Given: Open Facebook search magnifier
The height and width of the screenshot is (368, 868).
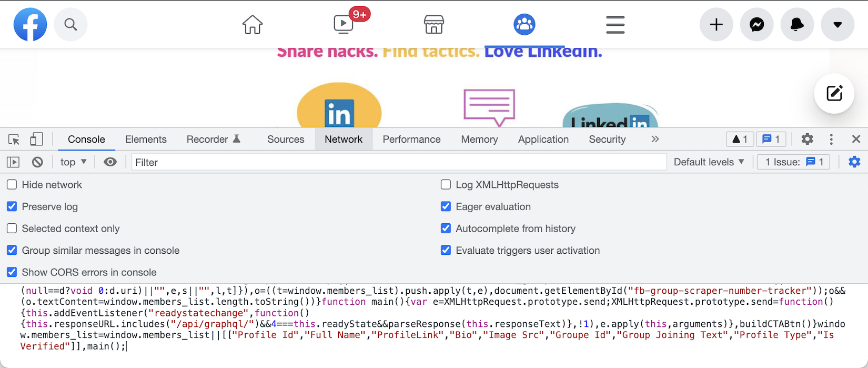Looking at the screenshot, I should pyautogui.click(x=70, y=24).
